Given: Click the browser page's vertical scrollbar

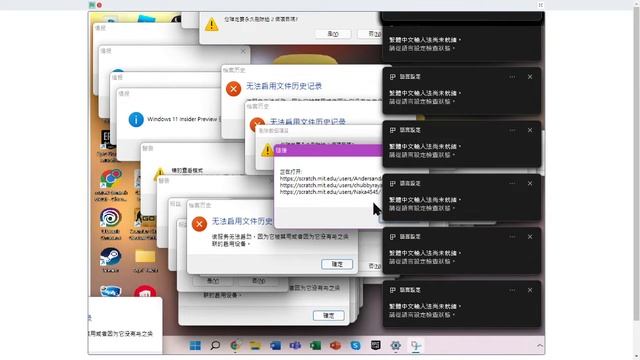Looking at the screenshot, I should click(636, 163).
